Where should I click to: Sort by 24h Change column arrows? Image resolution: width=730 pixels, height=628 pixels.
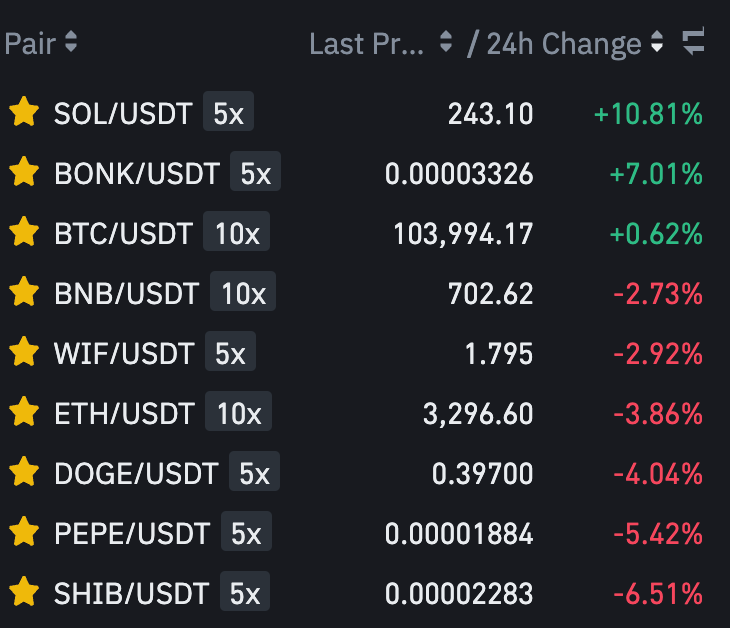657,41
